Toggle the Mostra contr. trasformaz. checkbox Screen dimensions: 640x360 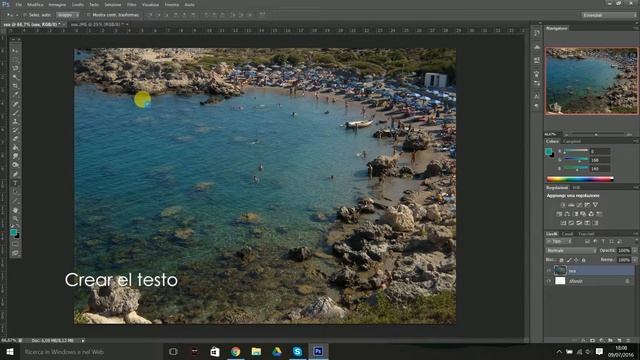(88, 15)
